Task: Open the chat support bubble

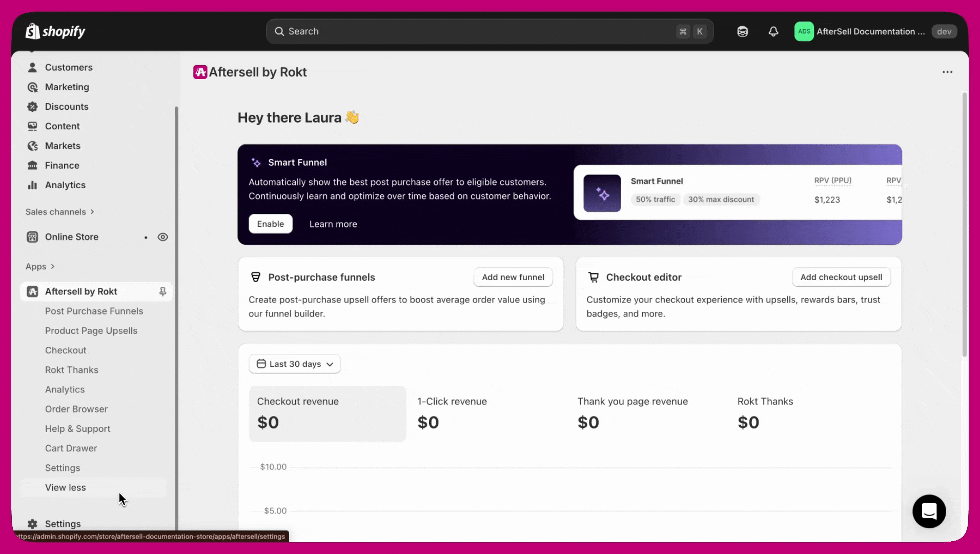Action: point(929,511)
